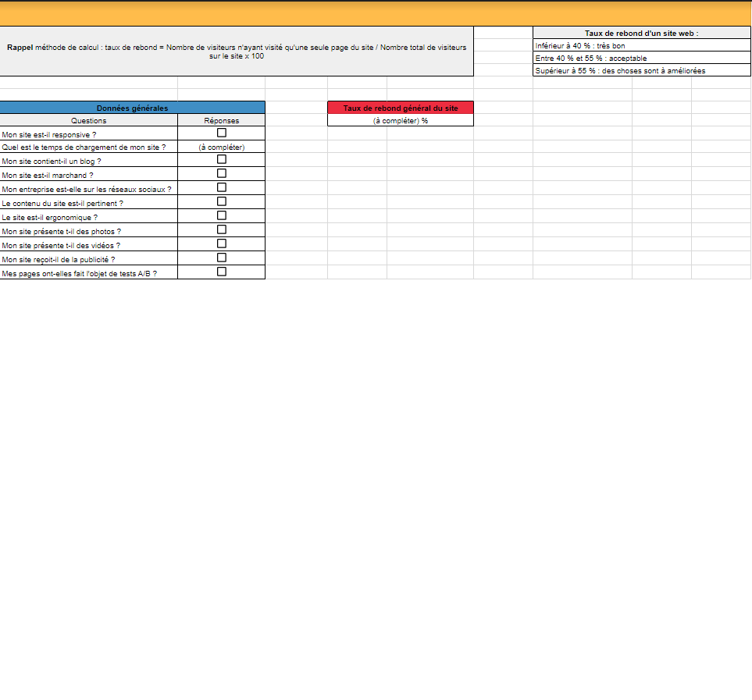The image size is (752, 700).
Task: Select the 'Entre 40 % et 55 %' cell
Action: click(x=641, y=58)
